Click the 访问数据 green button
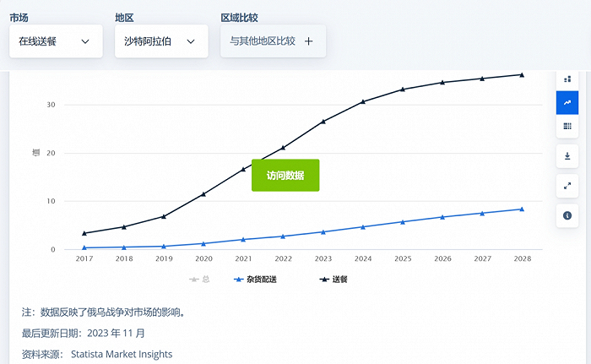Image resolution: width=591 pixels, height=364 pixels. pos(285,175)
